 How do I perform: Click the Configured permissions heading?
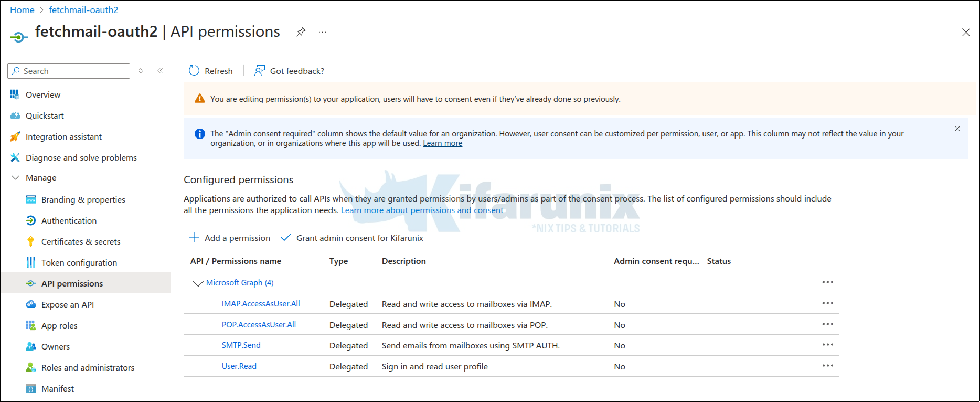click(238, 179)
